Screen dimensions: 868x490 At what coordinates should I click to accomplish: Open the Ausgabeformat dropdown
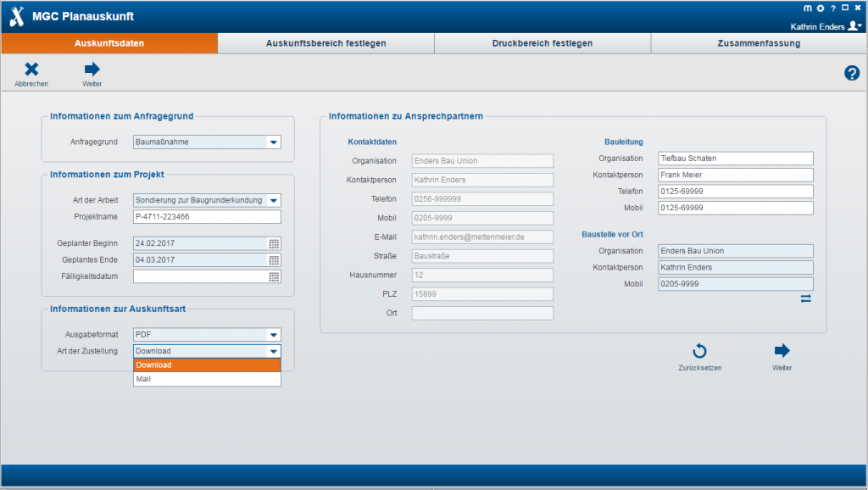click(x=273, y=335)
